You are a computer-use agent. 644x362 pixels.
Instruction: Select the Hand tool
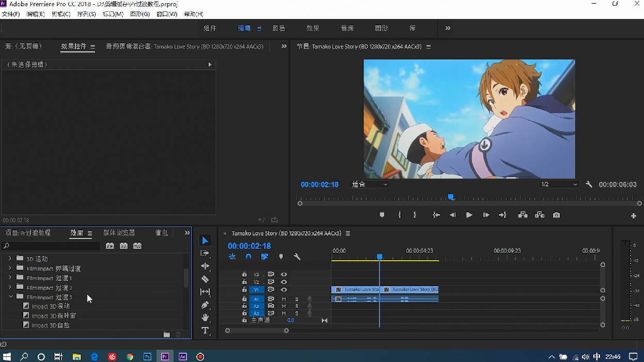click(205, 318)
